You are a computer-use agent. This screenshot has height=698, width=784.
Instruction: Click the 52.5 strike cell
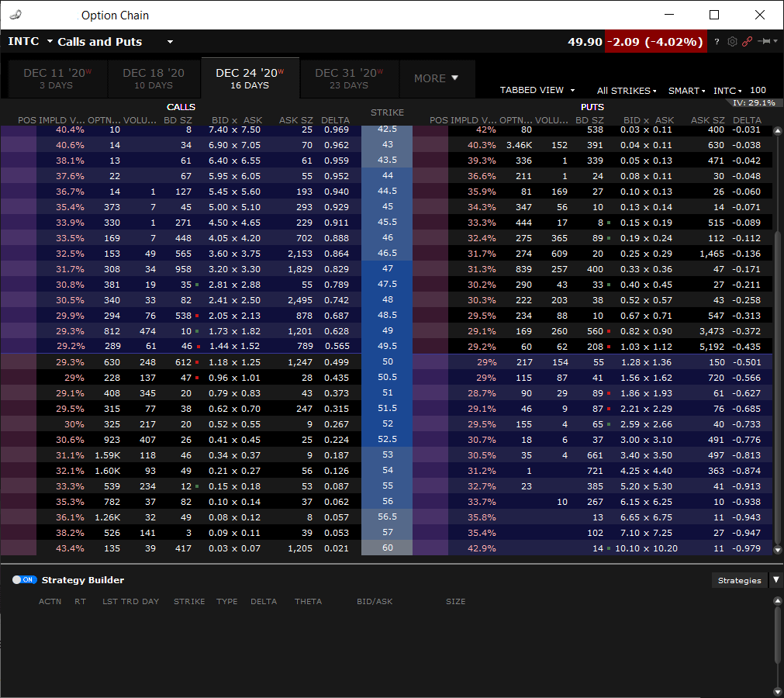(x=387, y=439)
